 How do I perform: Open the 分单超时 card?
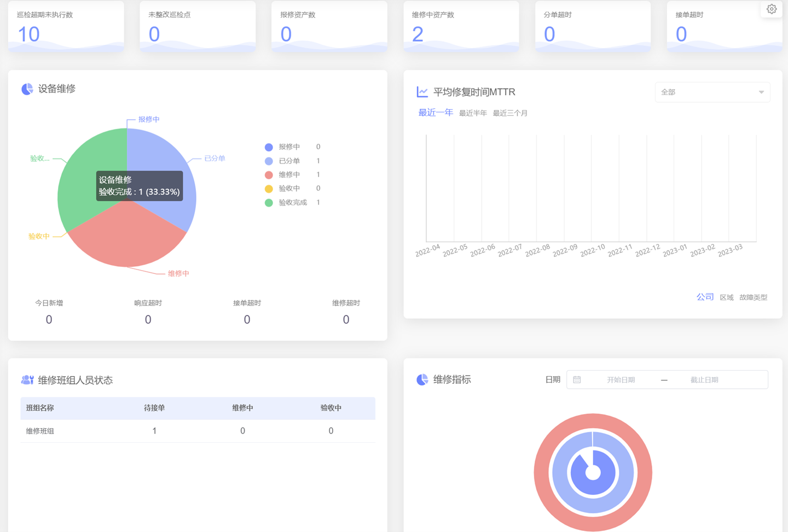(593, 27)
